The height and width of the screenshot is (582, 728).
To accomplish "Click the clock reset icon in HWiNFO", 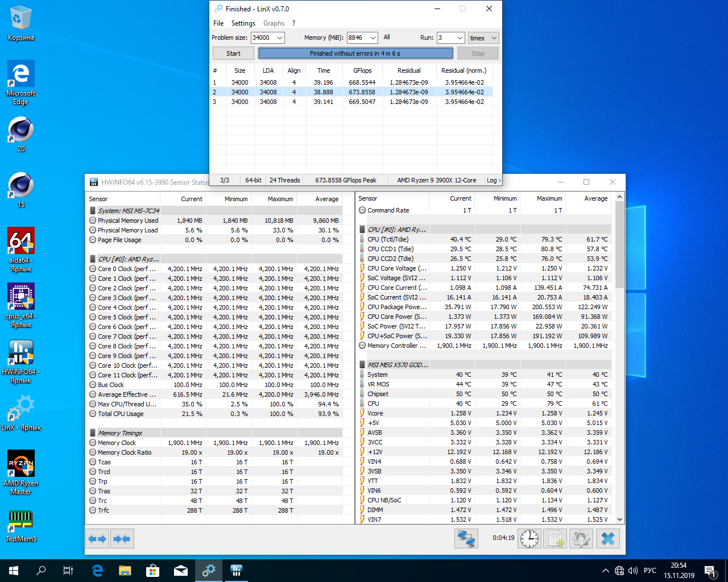I will tap(530, 539).
